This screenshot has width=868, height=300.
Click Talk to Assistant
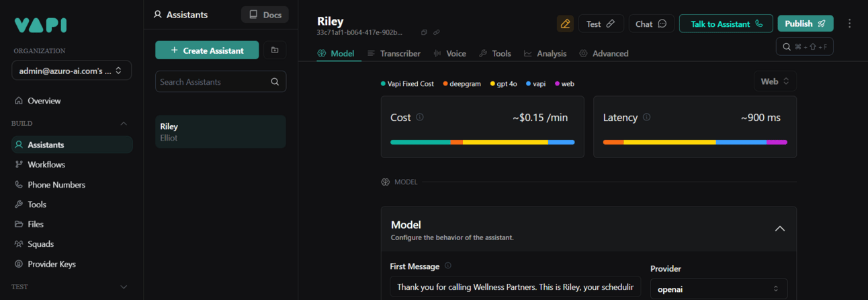(x=726, y=24)
